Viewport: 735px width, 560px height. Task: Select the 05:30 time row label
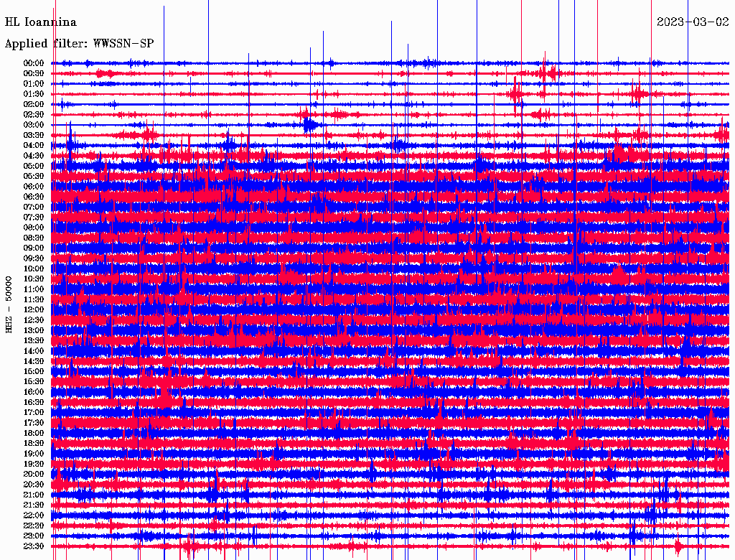34,177
